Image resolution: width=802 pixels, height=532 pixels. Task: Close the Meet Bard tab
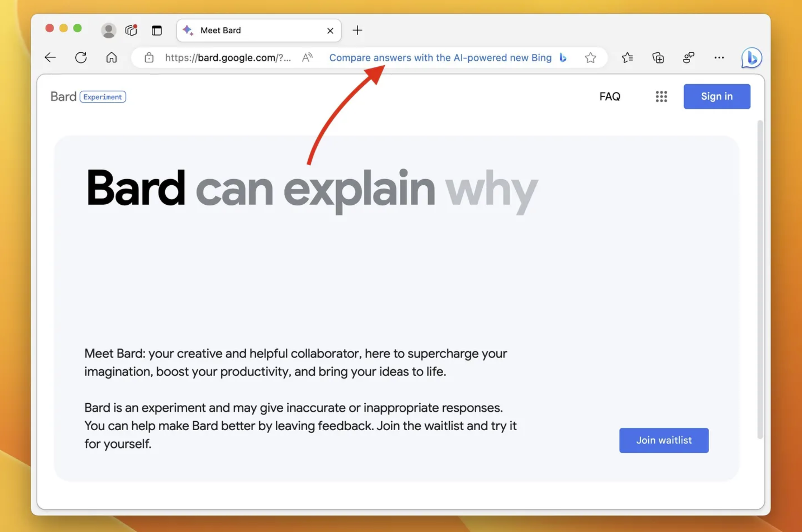[x=330, y=31]
